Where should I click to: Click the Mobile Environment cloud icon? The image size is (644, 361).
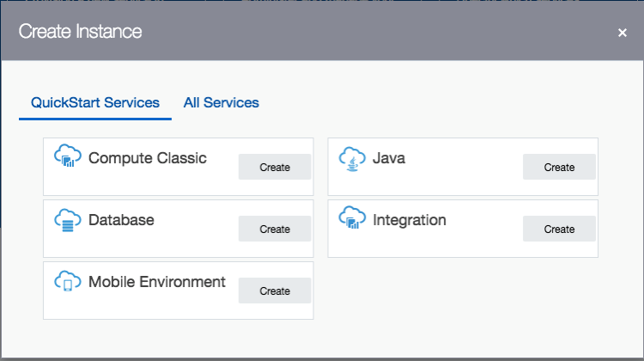pyautogui.click(x=66, y=282)
